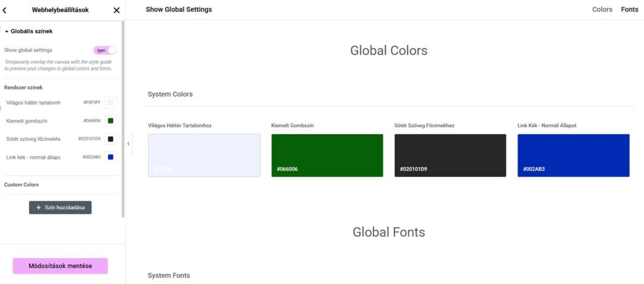
Task: Select the green #066006 preview color card
Action: point(327,155)
